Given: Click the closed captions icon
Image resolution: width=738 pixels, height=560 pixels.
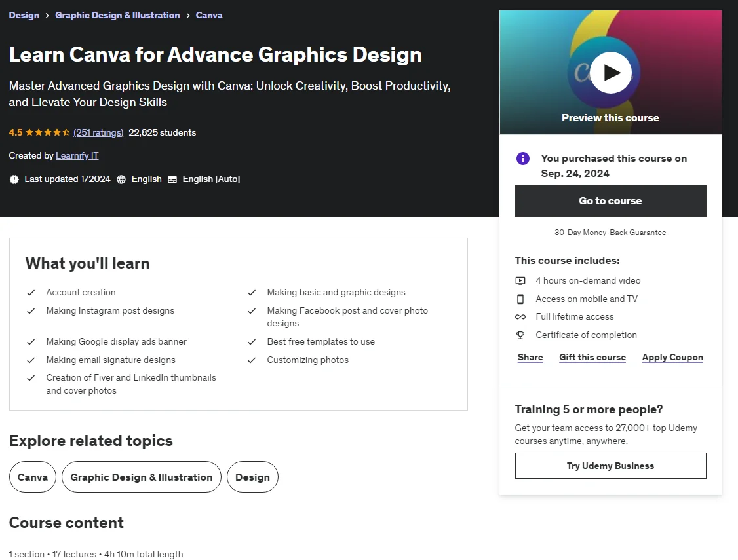Looking at the screenshot, I should tap(172, 179).
